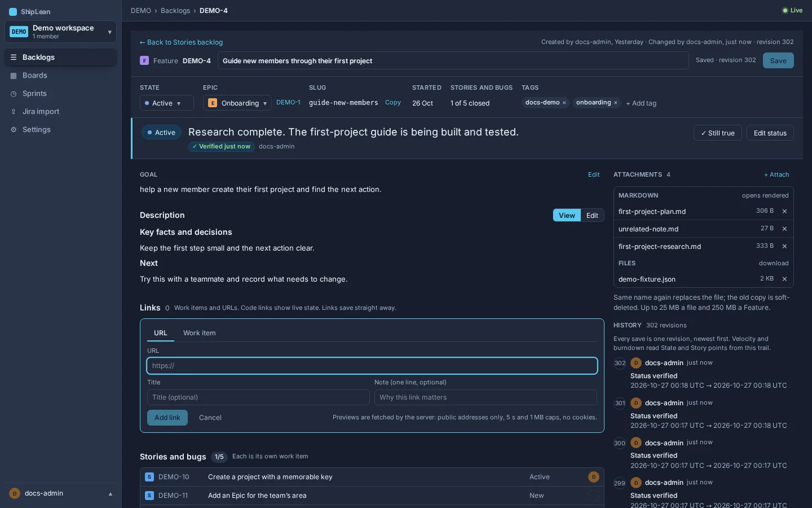The width and height of the screenshot is (812, 508).
Task: Select the URL tab in Links
Action: click(161, 333)
